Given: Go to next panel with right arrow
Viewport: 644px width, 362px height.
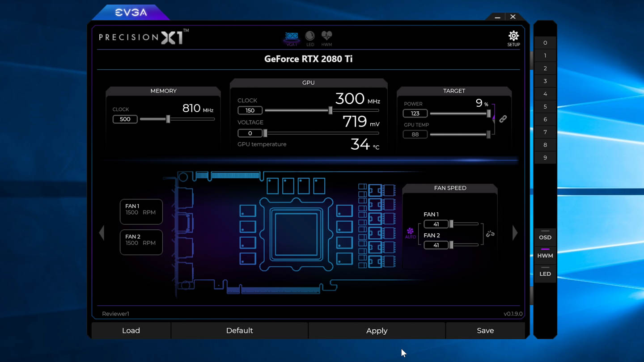Looking at the screenshot, I should (x=515, y=233).
